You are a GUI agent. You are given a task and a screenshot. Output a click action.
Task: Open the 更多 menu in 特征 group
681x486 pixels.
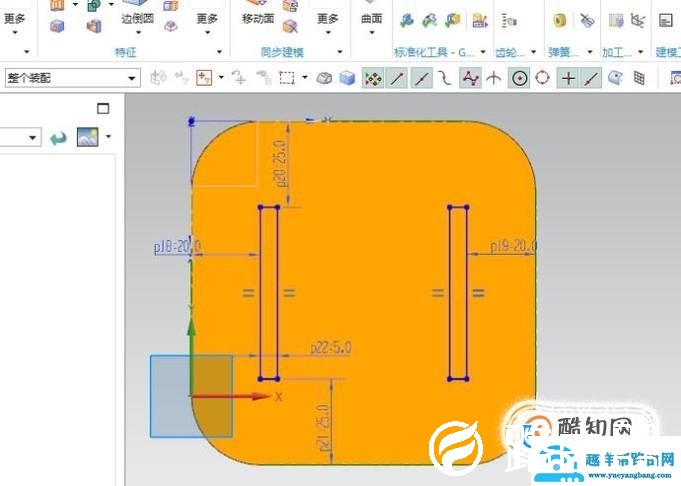tap(207, 23)
